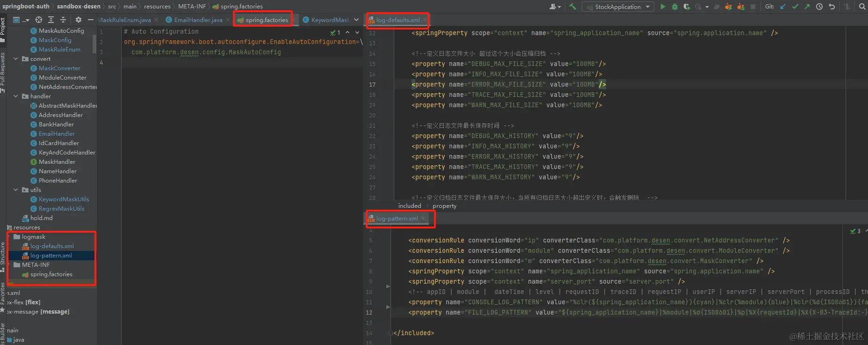Switch to EmailHandler.java tab
The image size is (868, 345).
pyautogui.click(x=198, y=20)
